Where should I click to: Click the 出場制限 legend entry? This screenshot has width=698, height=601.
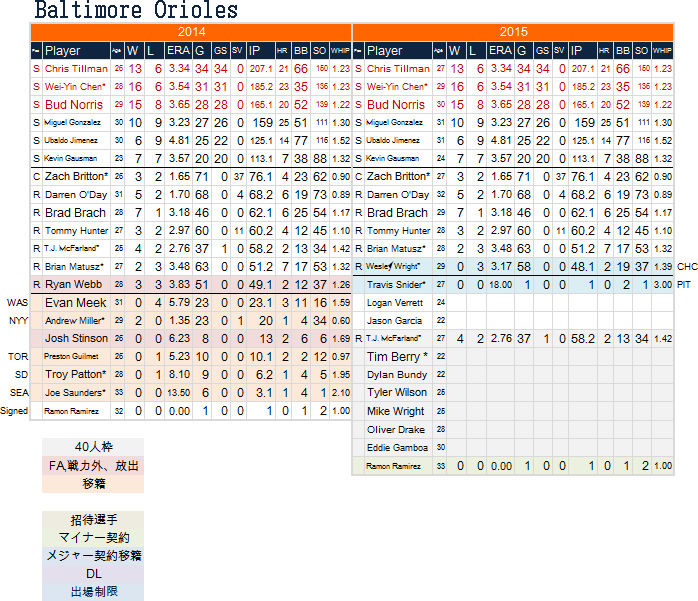[93, 592]
